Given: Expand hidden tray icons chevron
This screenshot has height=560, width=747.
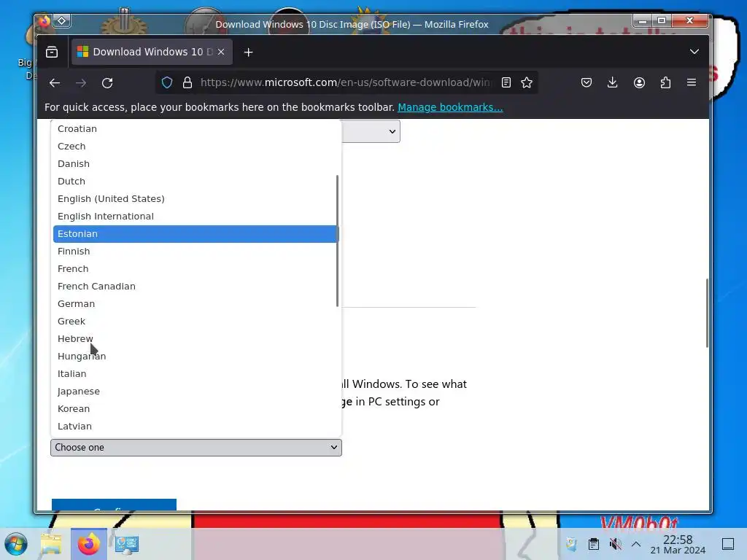Looking at the screenshot, I should tap(636, 544).
